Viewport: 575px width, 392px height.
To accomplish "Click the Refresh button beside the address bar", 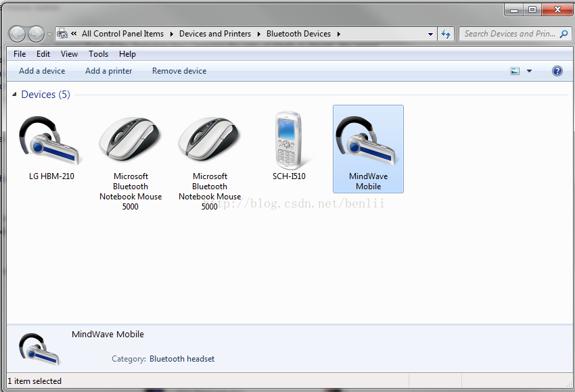I will [x=446, y=34].
